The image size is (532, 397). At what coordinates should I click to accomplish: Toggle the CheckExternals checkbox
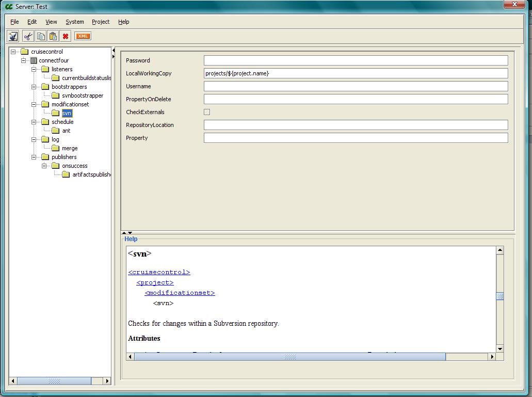coord(207,112)
